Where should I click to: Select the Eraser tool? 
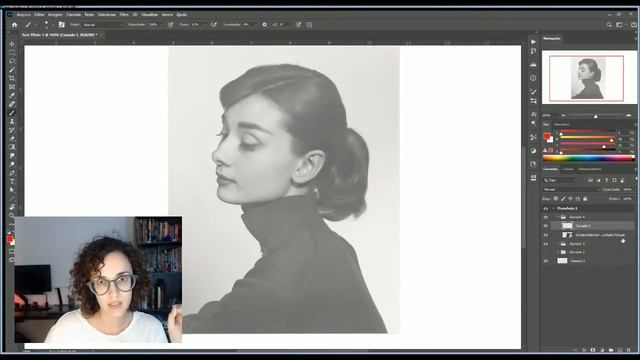tap(12, 138)
